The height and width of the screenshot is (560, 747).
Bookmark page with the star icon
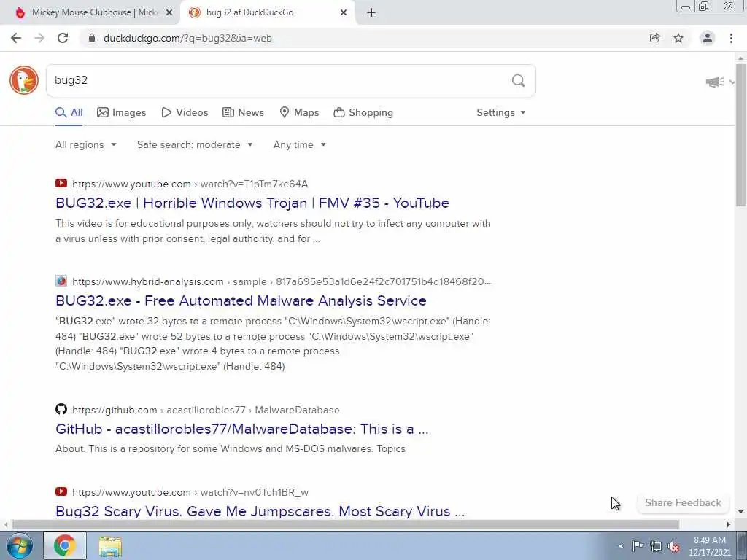coord(678,38)
